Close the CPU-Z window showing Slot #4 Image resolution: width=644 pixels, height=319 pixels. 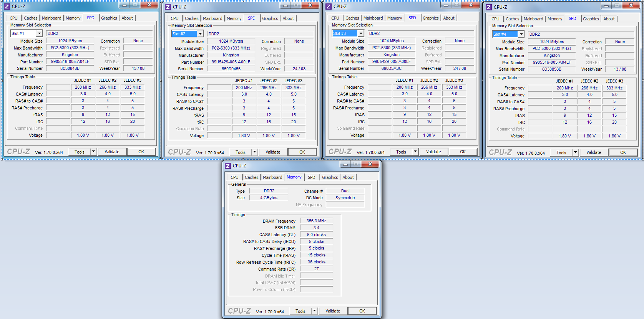tap(631, 6)
